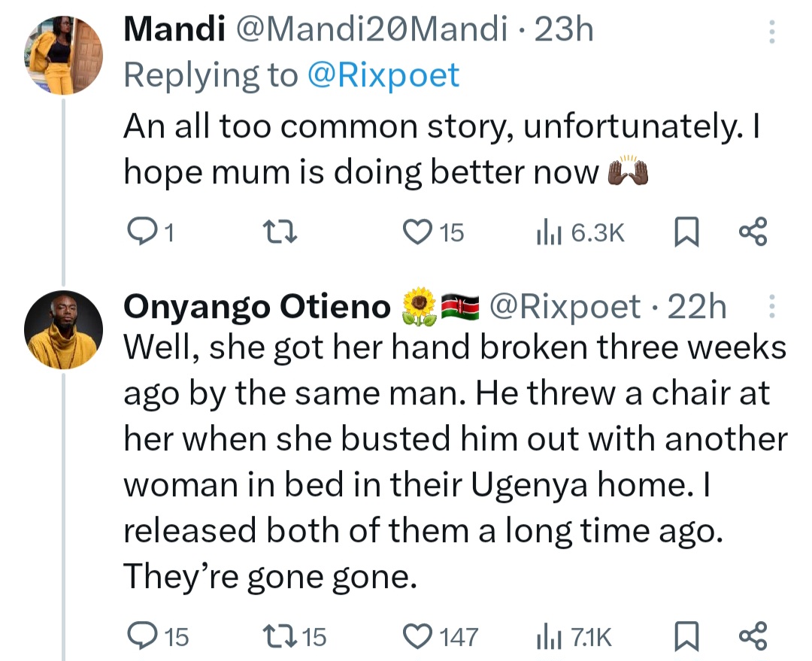Open Mandi's profile picture
Viewport: 812px width, 661px height.
tap(63, 56)
